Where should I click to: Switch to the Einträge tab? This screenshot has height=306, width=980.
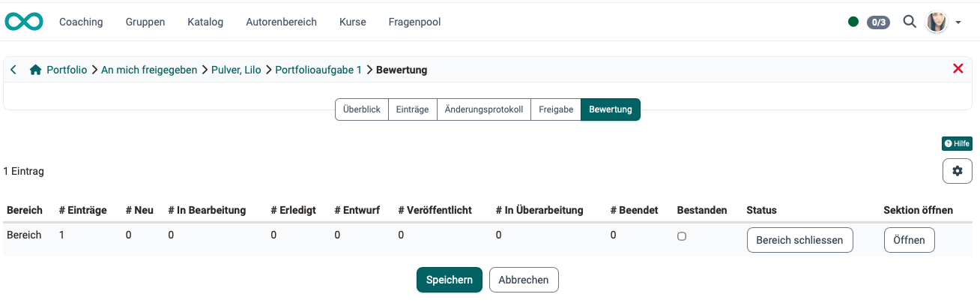point(412,109)
